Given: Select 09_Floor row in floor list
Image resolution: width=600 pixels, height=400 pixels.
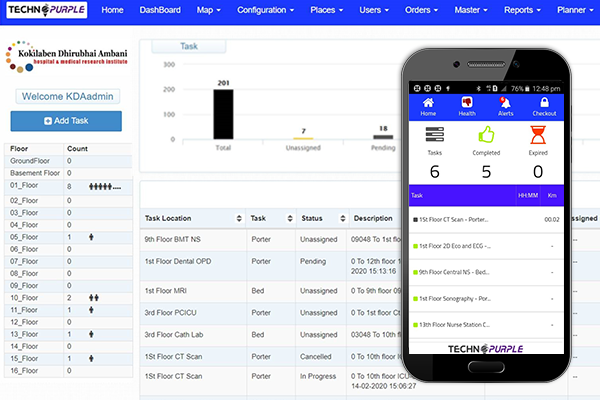Looking at the screenshot, I should (x=68, y=286).
